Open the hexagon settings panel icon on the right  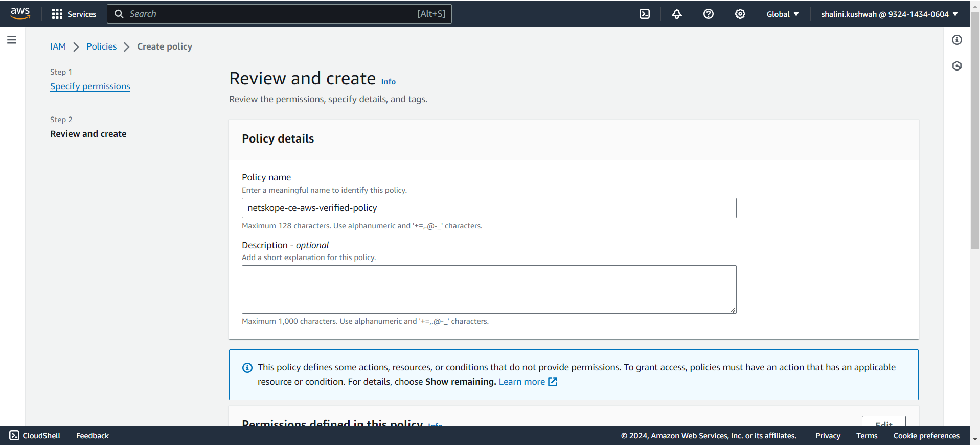(957, 66)
